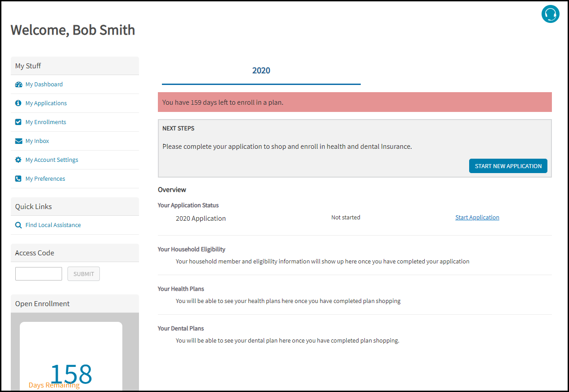Open My Account Settings

pos(52,160)
